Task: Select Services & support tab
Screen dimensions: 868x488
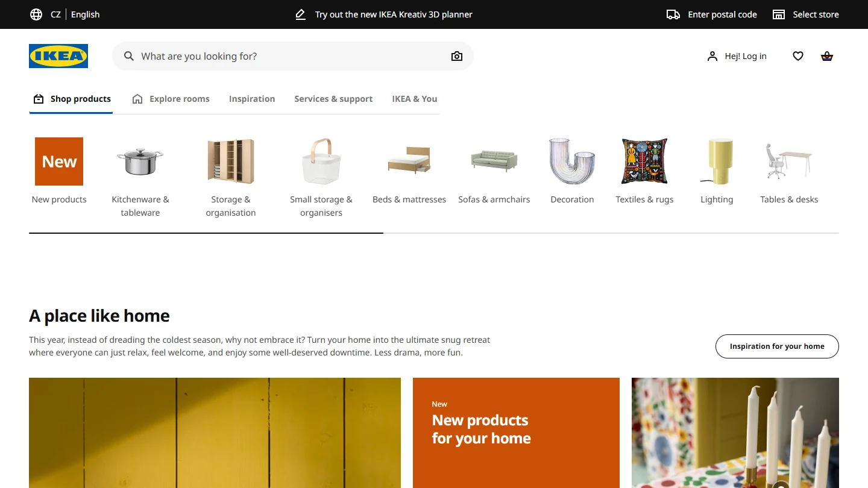Action: click(x=333, y=99)
